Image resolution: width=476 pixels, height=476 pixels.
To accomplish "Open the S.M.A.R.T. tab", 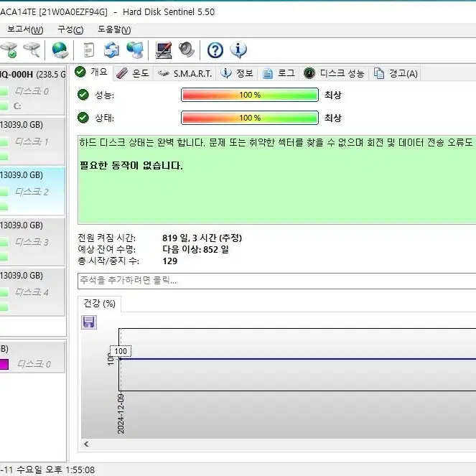I will pos(185,73).
